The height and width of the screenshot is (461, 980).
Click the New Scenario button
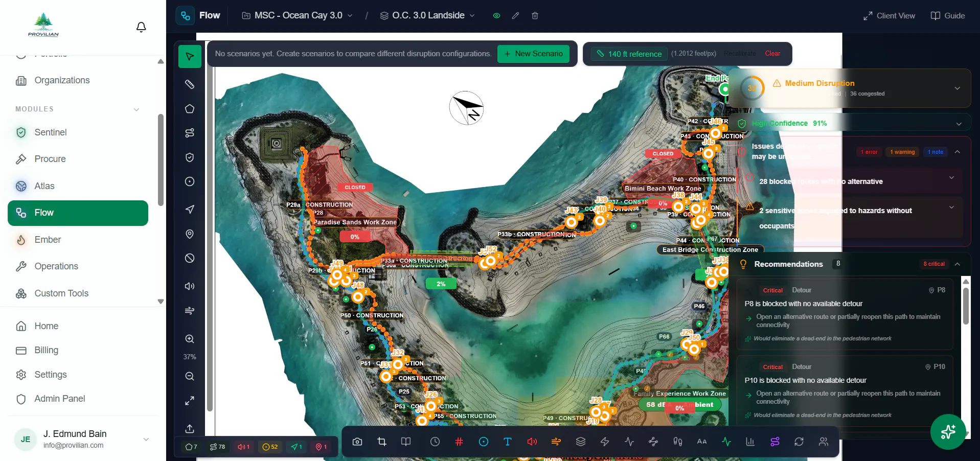[x=533, y=54]
